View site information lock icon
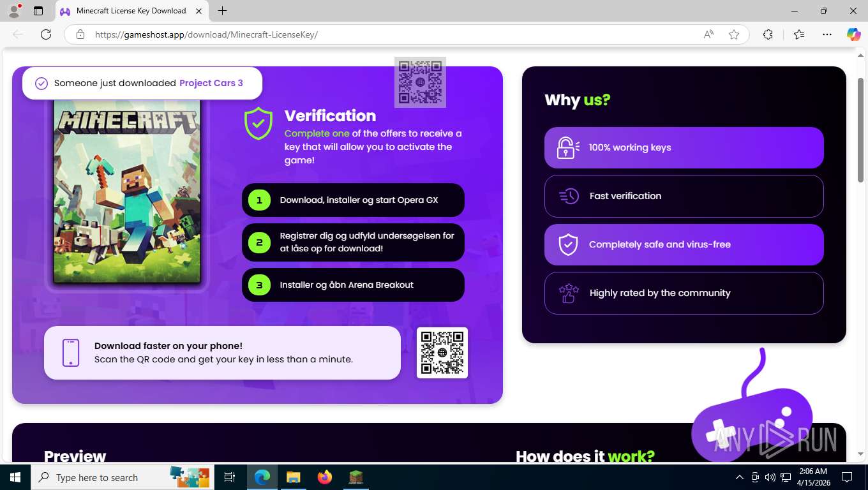 (x=80, y=34)
